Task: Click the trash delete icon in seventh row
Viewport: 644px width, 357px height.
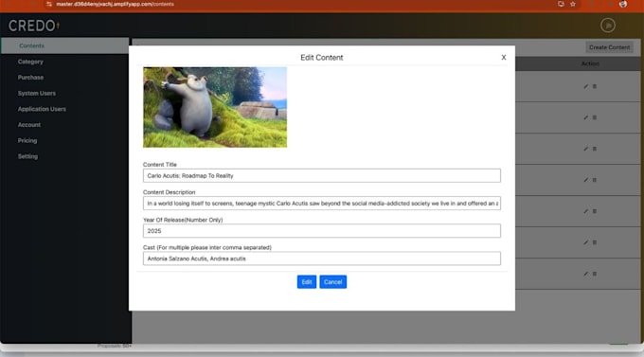Action: (x=595, y=274)
